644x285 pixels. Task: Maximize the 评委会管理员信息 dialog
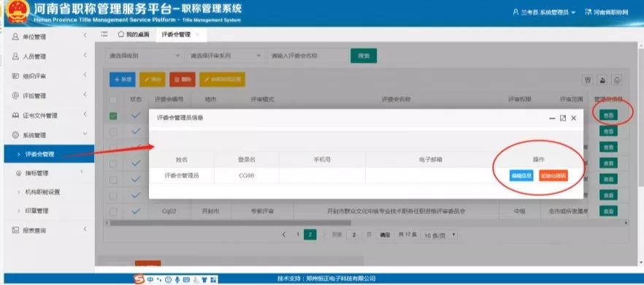(x=563, y=118)
